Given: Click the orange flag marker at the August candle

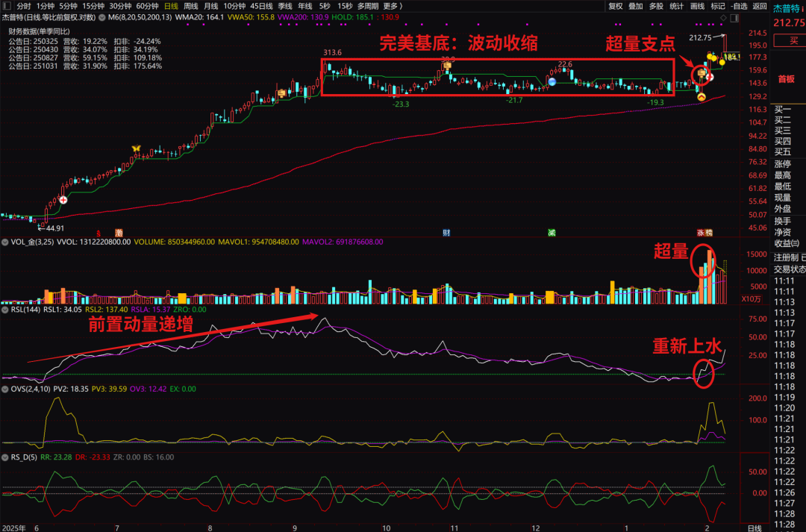Looking at the screenshot, I should click(x=281, y=93).
